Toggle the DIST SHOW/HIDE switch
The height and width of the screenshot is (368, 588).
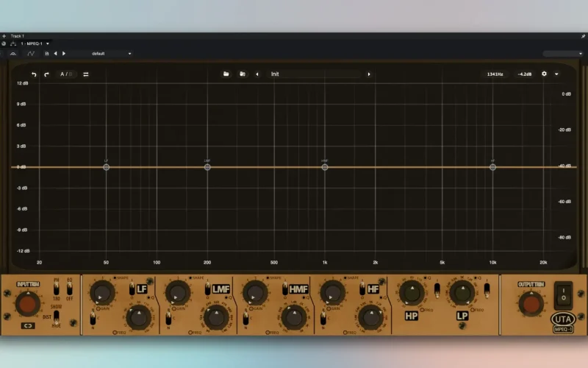[57, 316]
